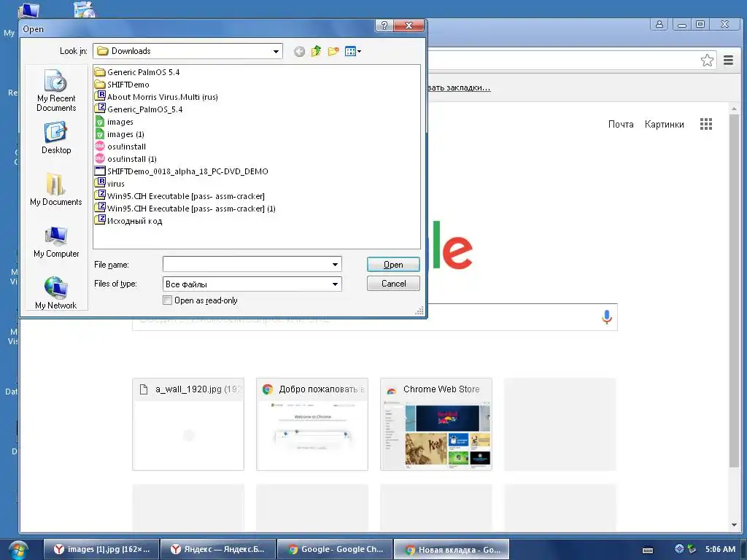747x560 pixels.
Task: Click the scrollbar down arrow in Chrome
Action: (734, 525)
